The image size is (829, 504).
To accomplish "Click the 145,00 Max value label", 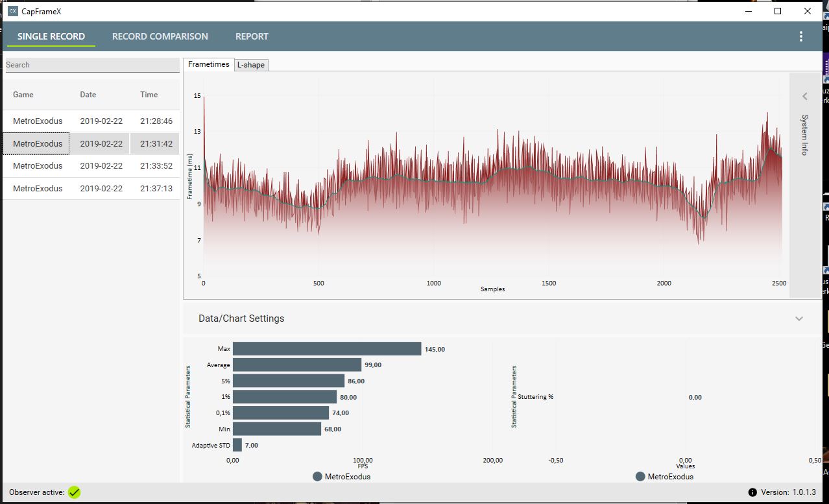I will [x=435, y=350].
